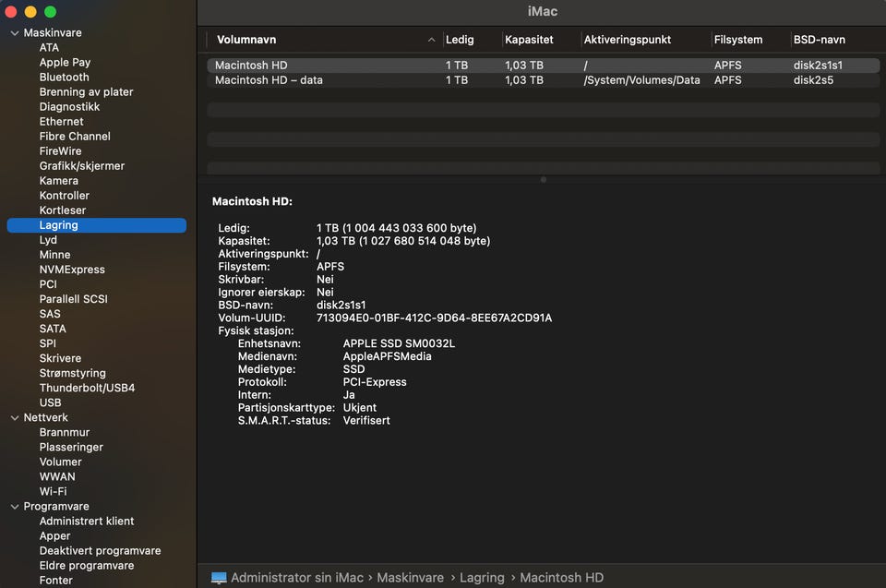This screenshot has width=886, height=588.
Task: Select WWAN item
Action: click(x=57, y=476)
